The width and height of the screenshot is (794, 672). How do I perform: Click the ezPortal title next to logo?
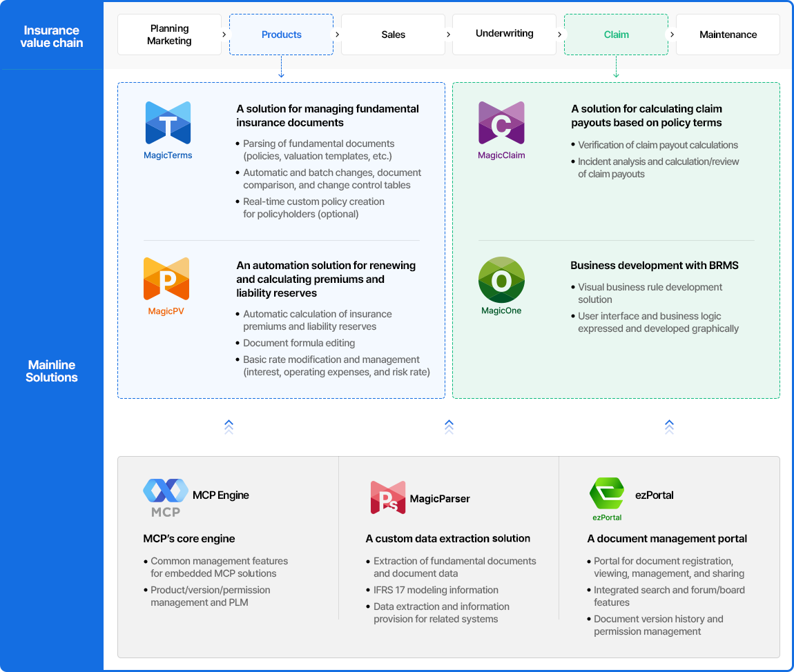point(655,495)
